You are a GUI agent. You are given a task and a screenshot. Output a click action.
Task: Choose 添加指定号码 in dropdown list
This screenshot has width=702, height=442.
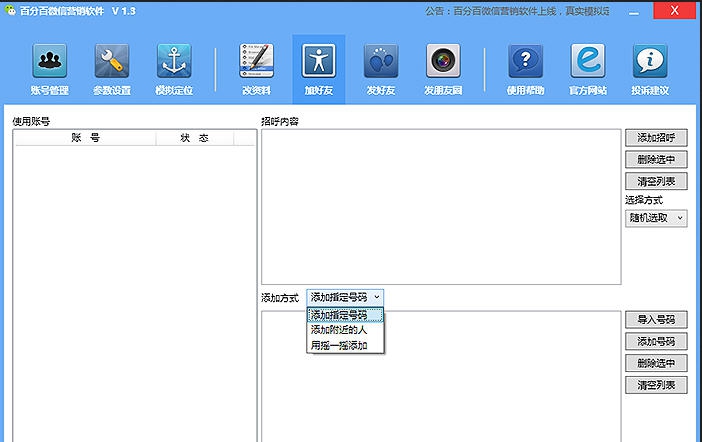pyautogui.click(x=345, y=315)
